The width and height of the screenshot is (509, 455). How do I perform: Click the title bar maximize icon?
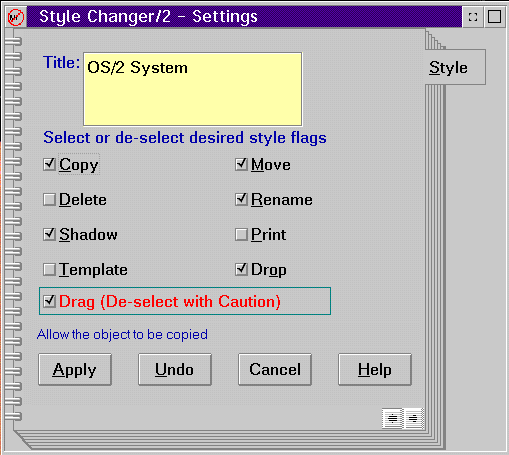[494, 17]
